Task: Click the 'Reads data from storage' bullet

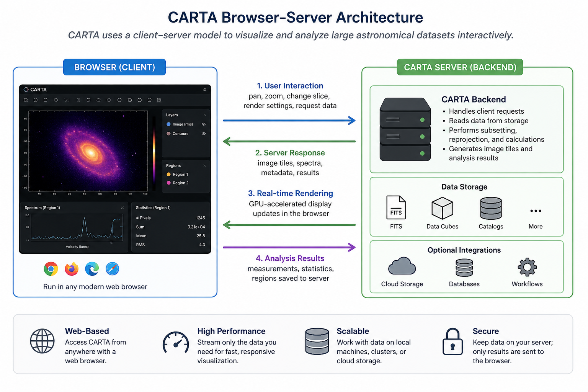Action: pyautogui.click(x=489, y=121)
